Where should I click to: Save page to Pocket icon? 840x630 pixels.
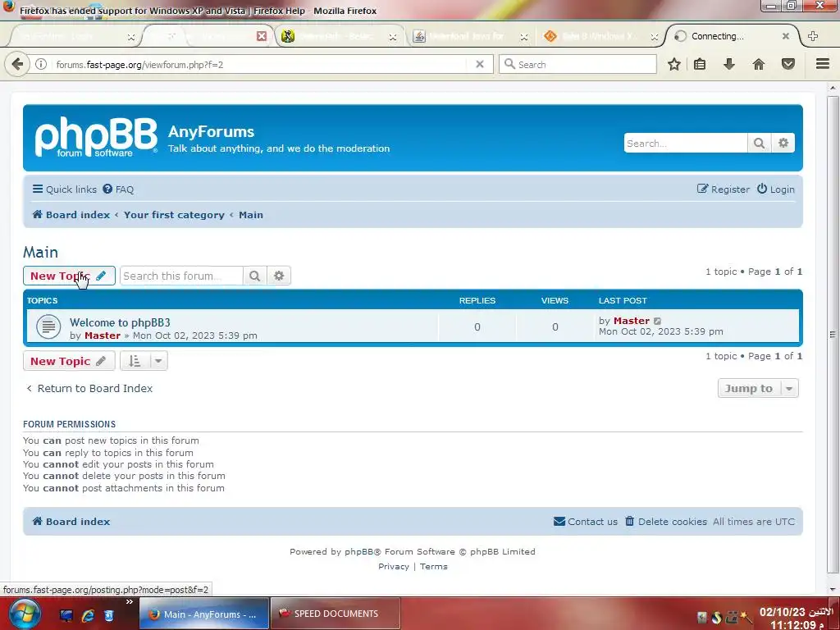pos(788,64)
